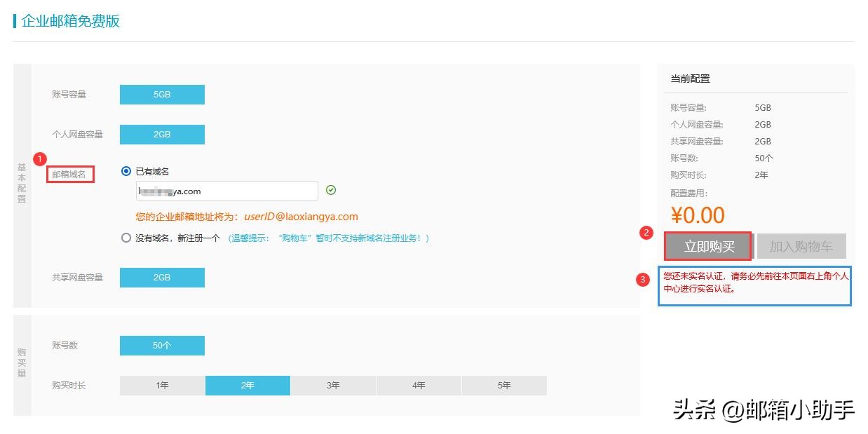The width and height of the screenshot is (868, 434).
Task: Select "5年" purchase duration
Action: [504, 385]
